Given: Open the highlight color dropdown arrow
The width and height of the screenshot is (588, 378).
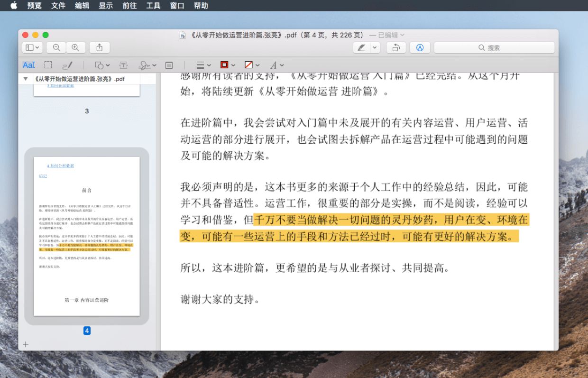Looking at the screenshot, I should 375,47.
